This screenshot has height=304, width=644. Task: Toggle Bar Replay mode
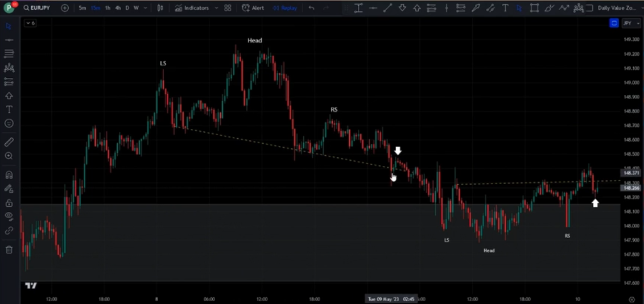coord(284,8)
